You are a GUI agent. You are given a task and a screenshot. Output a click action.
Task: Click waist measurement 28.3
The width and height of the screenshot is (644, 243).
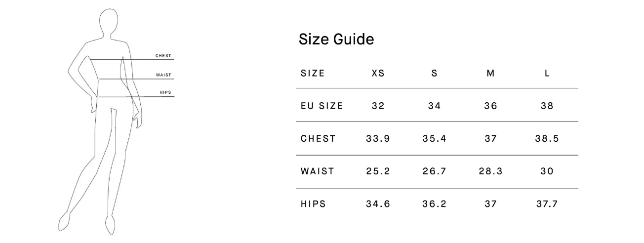coord(490,171)
